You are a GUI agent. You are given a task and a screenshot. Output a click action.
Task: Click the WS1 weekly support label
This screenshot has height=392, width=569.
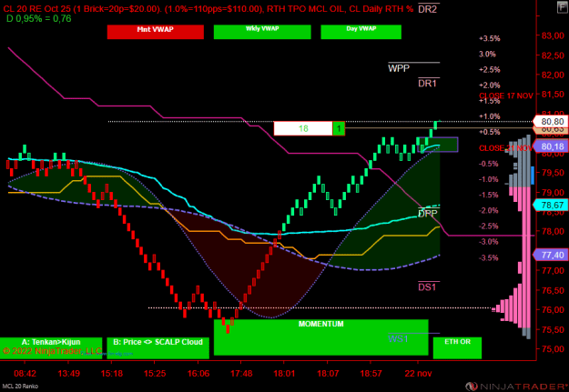point(398,338)
